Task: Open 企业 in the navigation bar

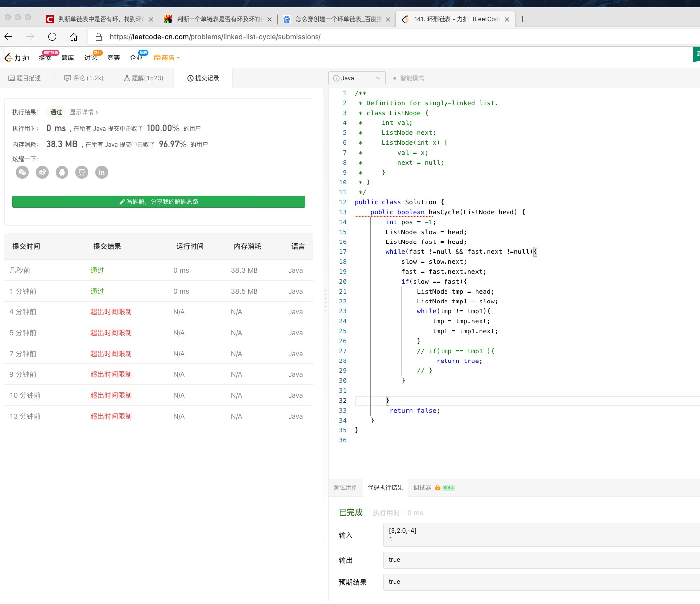Action: [136, 58]
